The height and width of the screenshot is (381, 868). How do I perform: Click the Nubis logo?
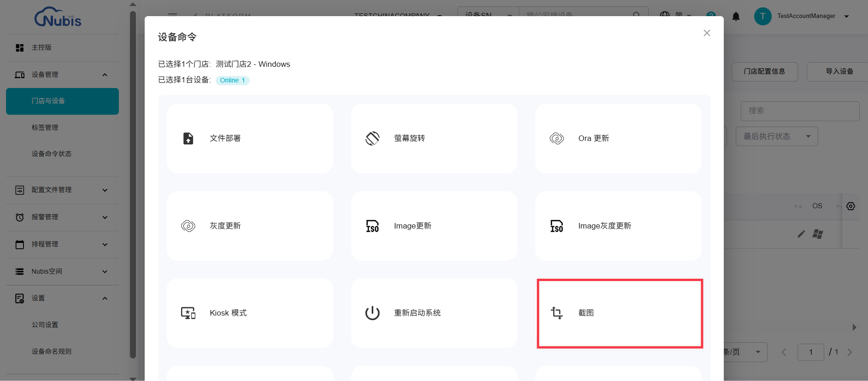pos(58,17)
